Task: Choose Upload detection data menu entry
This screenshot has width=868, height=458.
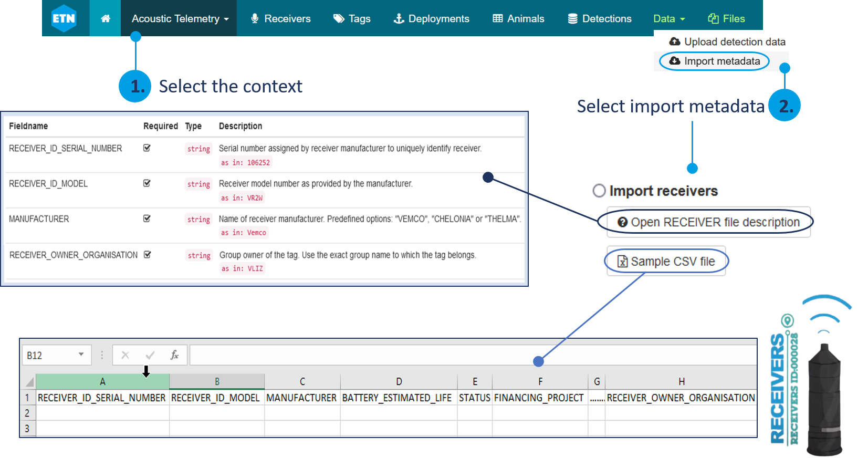Action: (727, 41)
